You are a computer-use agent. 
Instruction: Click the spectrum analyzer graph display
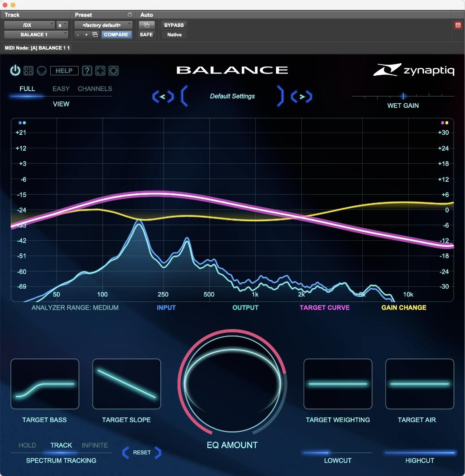[232, 210]
